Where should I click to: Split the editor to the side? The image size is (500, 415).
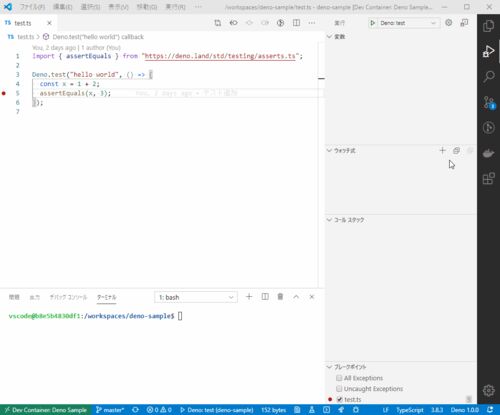(296, 23)
